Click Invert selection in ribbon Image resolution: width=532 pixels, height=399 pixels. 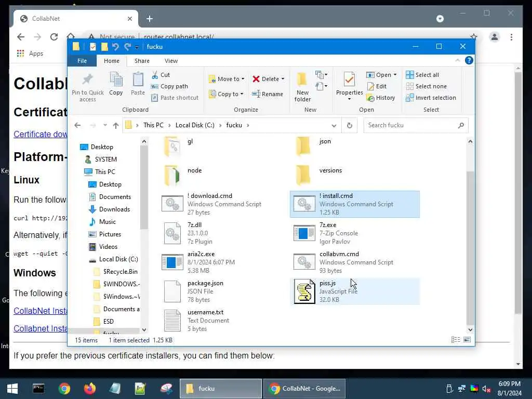point(431,98)
